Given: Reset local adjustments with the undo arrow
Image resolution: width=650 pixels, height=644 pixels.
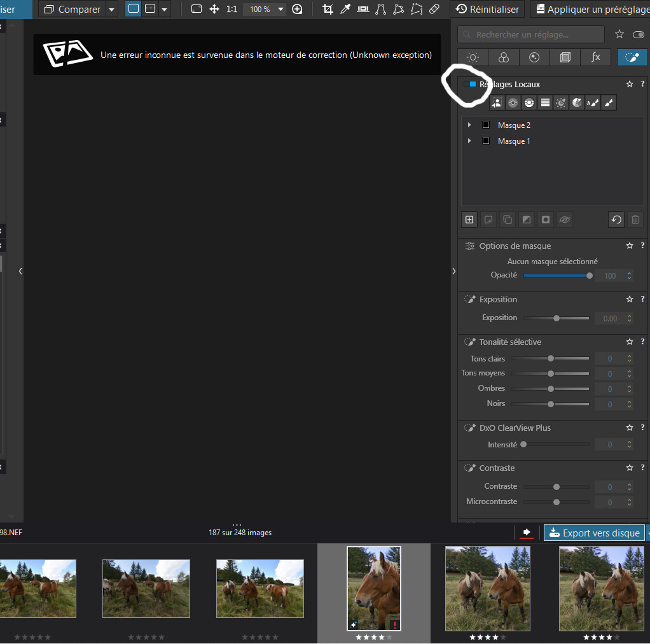Looking at the screenshot, I should tap(616, 220).
